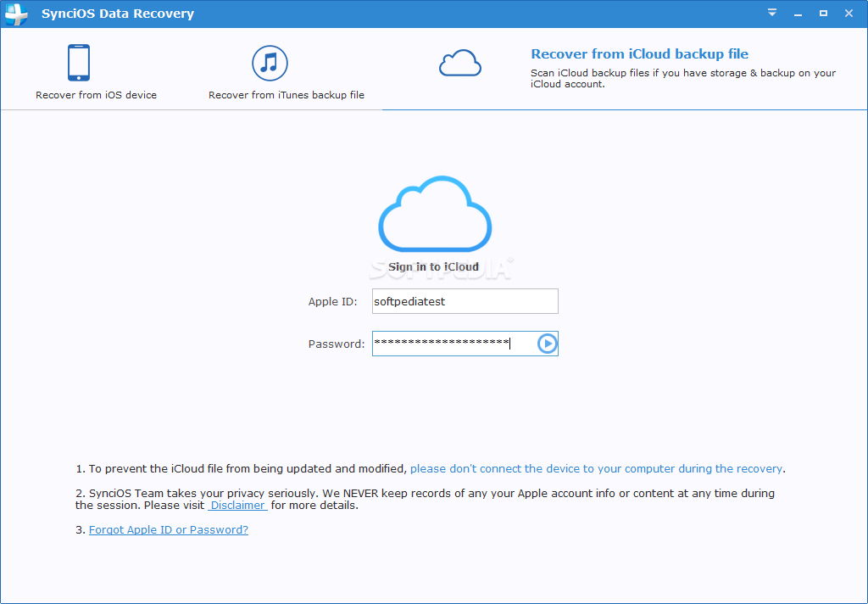Select the Recover from iCloud backup file heading
This screenshot has width=868, height=604.
[639, 53]
